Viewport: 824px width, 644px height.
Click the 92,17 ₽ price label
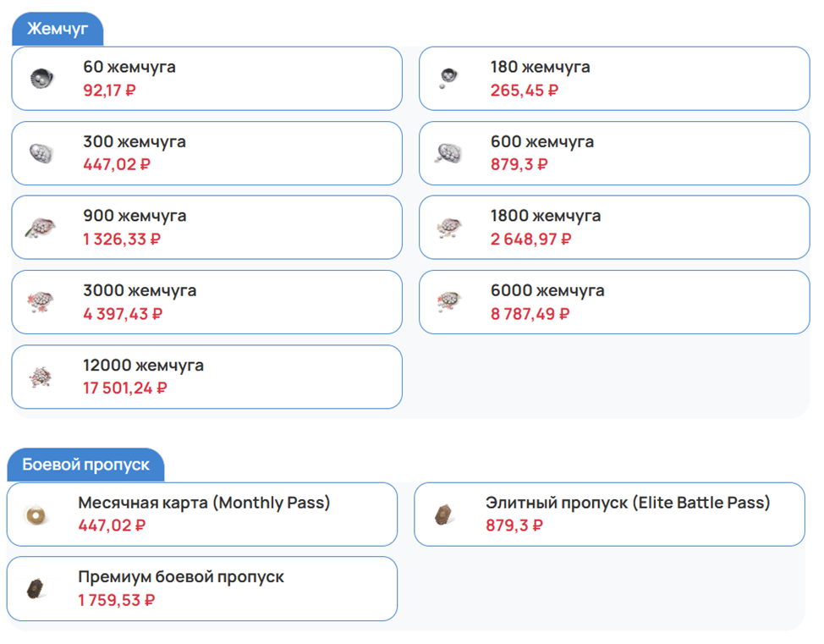coord(109,91)
